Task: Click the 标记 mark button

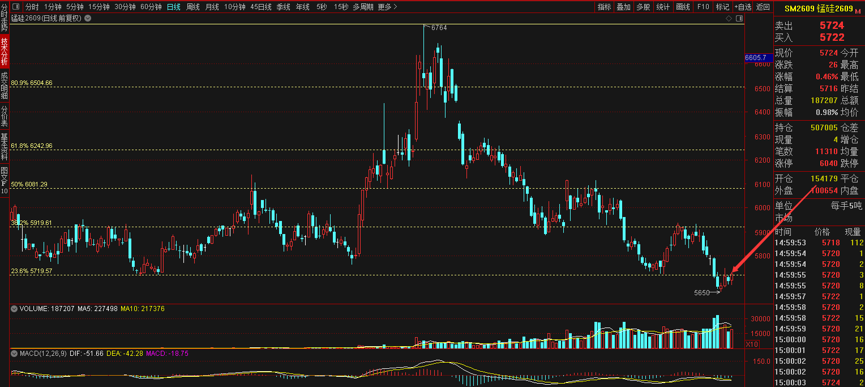Action: pyautogui.click(x=722, y=7)
